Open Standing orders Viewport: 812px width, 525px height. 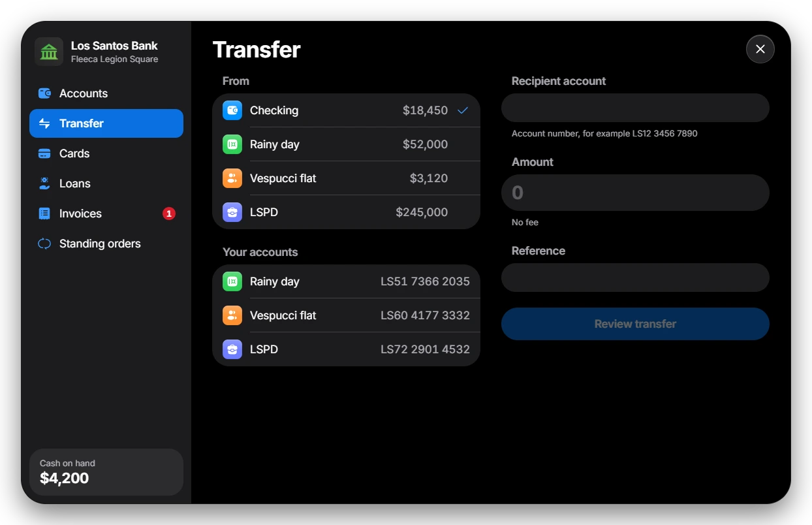(x=106, y=244)
